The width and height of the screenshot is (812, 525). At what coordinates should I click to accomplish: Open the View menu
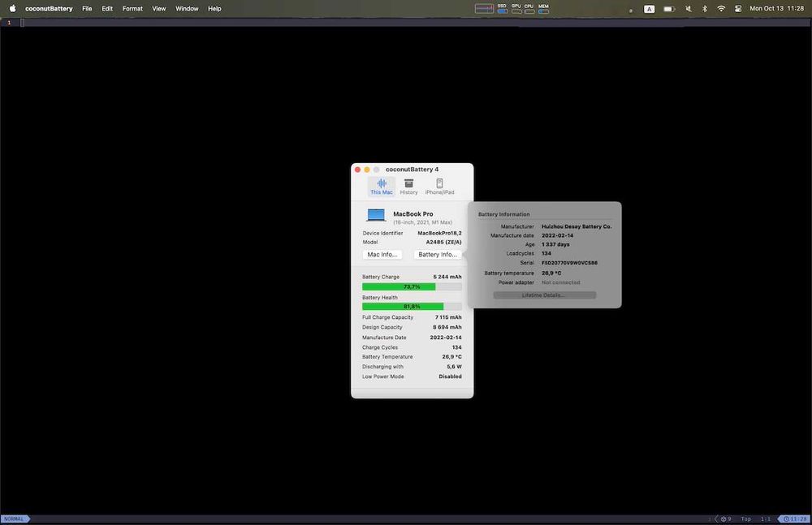[x=159, y=8]
